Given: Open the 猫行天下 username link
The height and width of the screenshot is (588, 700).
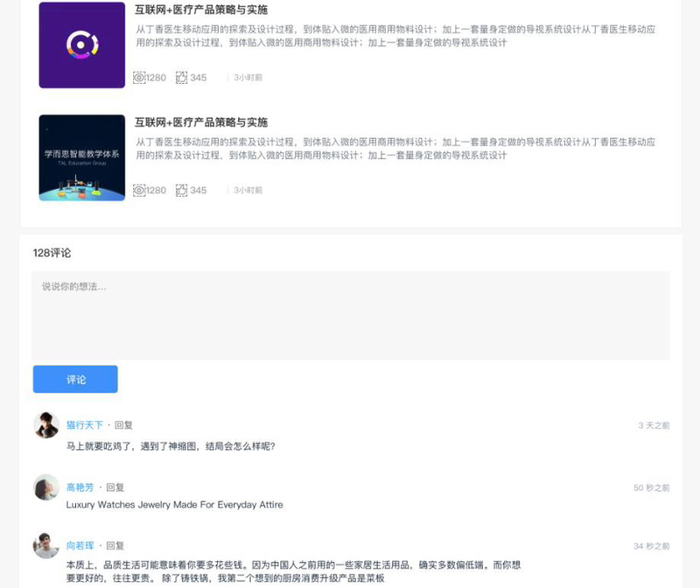Looking at the screenshot, I should pyautogui.click(x=84, y=425).
